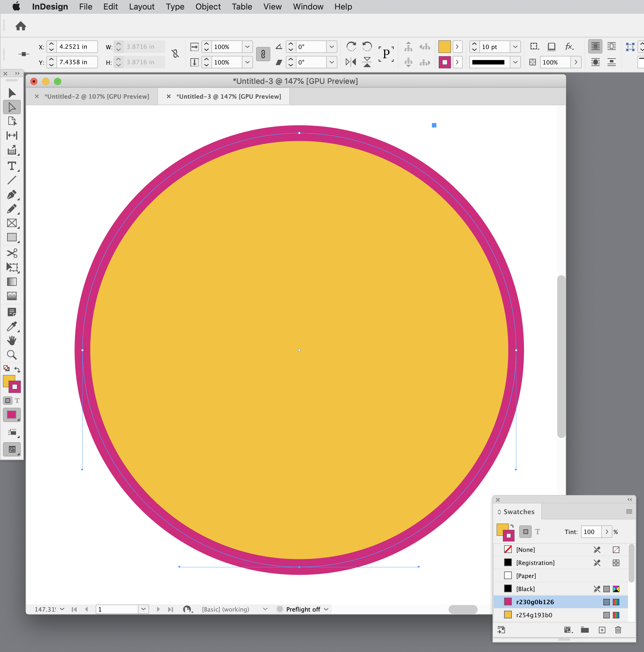Select the Pen tool

12,195
